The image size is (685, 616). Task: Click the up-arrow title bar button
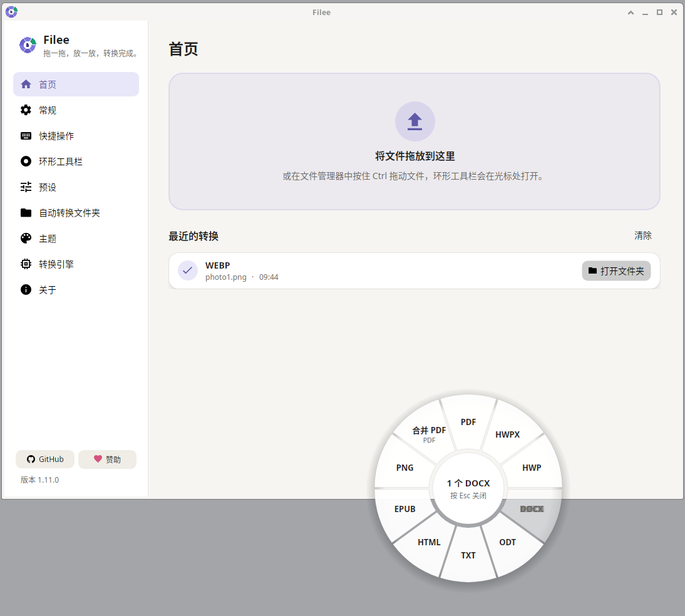tap(631, 13)
